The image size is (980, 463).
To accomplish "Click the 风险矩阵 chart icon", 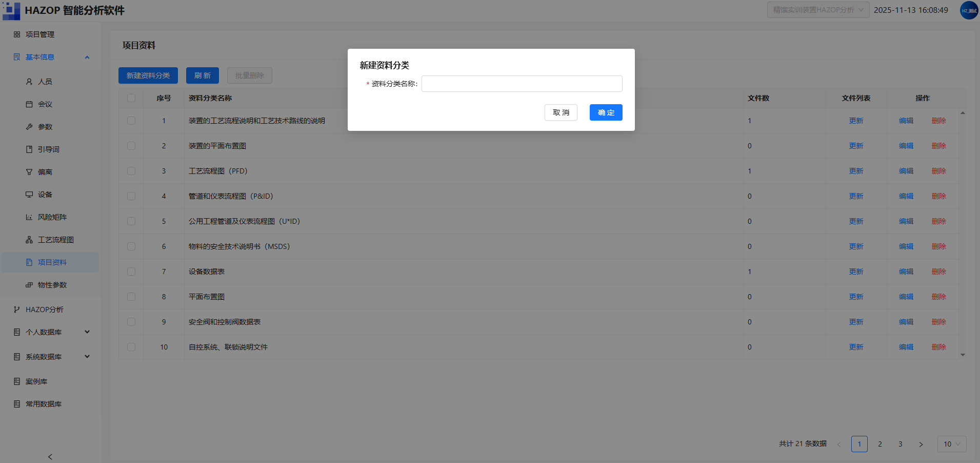I will tap(29, 217).
